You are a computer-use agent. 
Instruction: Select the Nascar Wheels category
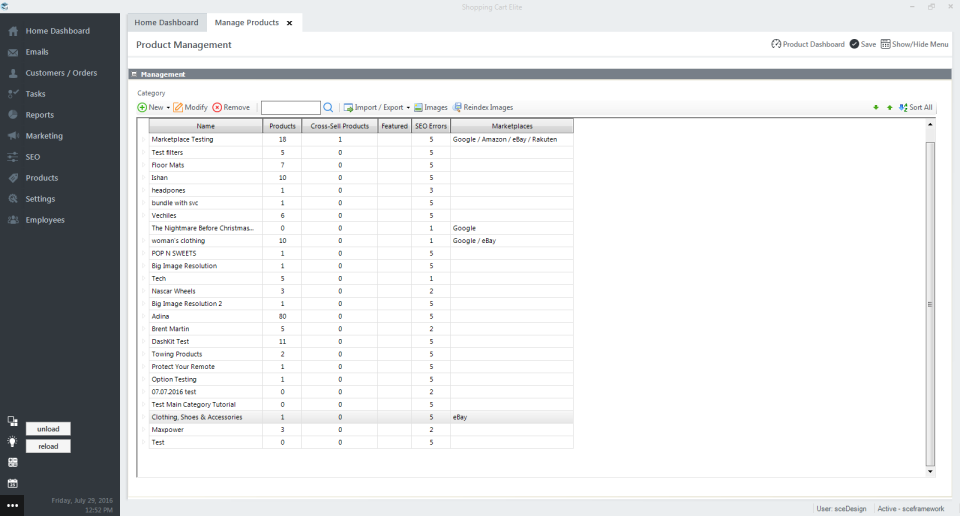[x=173, y=291]
